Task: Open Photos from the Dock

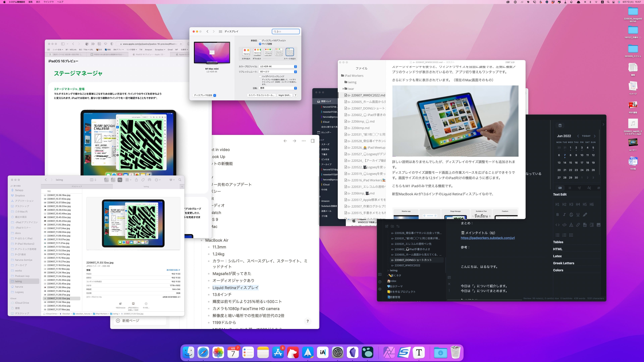Action: tap(218, 352)
